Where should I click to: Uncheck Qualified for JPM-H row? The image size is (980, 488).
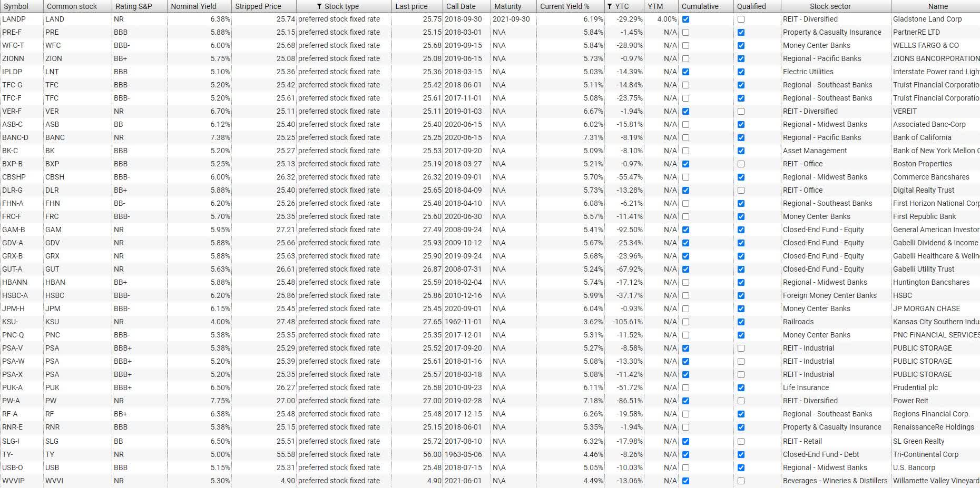tap(741, 308)
